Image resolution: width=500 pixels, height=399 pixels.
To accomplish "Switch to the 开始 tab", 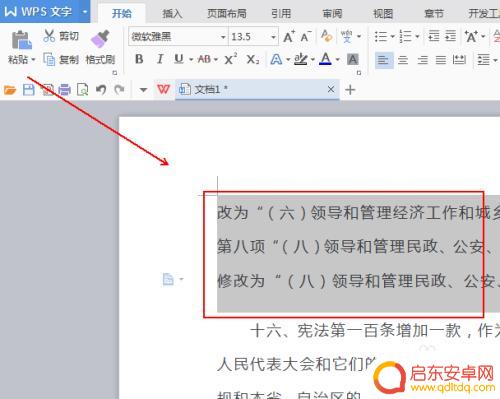I will 122,13.
